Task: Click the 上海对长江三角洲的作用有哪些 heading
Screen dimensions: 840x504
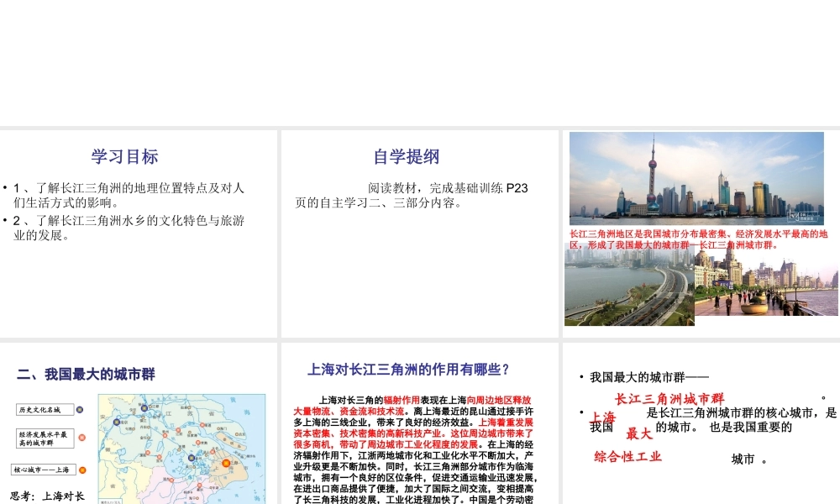Action: tap(409, 369)
